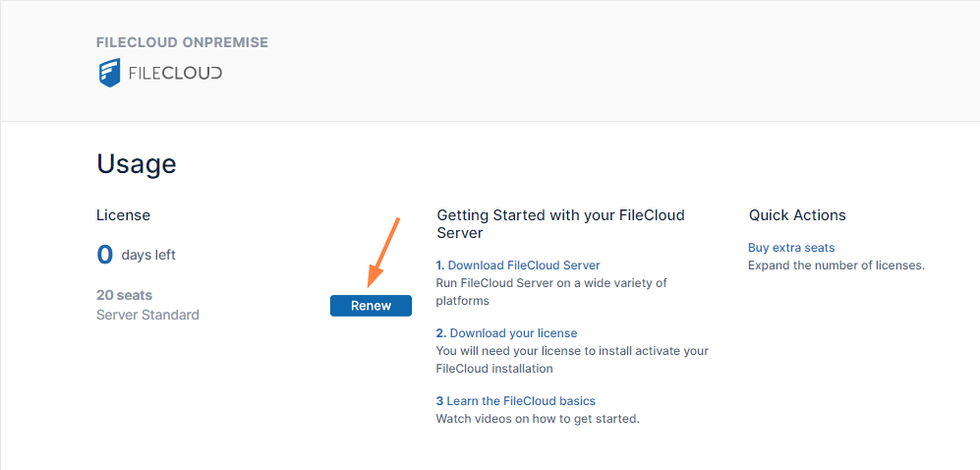Screen dimensions: 980x470
Task: Click the Quick Actions heading
Action: (x=797, y=215)
